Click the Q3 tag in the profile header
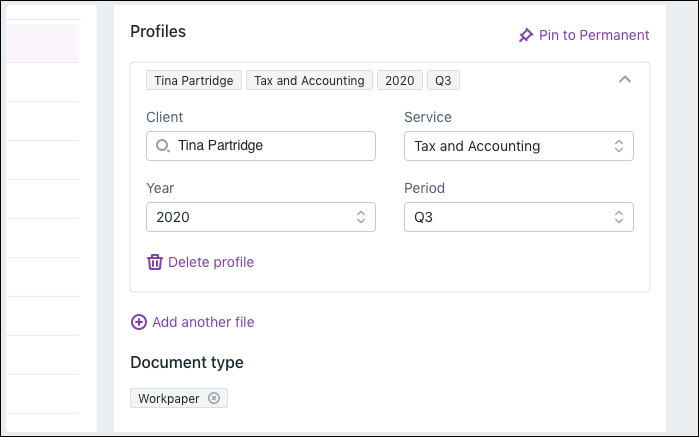The height and width of the screenshot is (437, 699). point(443,81)
